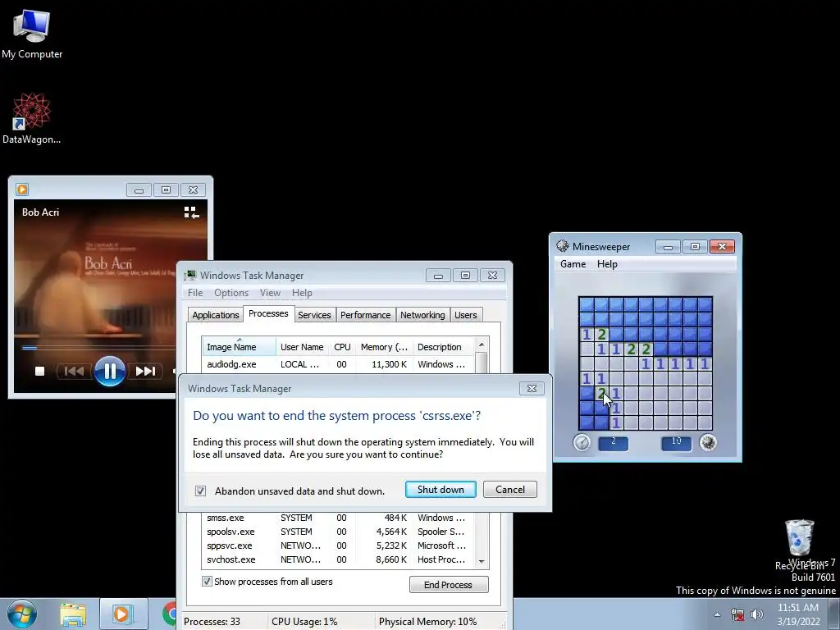The image size is (840, 630).
Task: Click the Minesweeper title bar icon
Action: (563, 246)
